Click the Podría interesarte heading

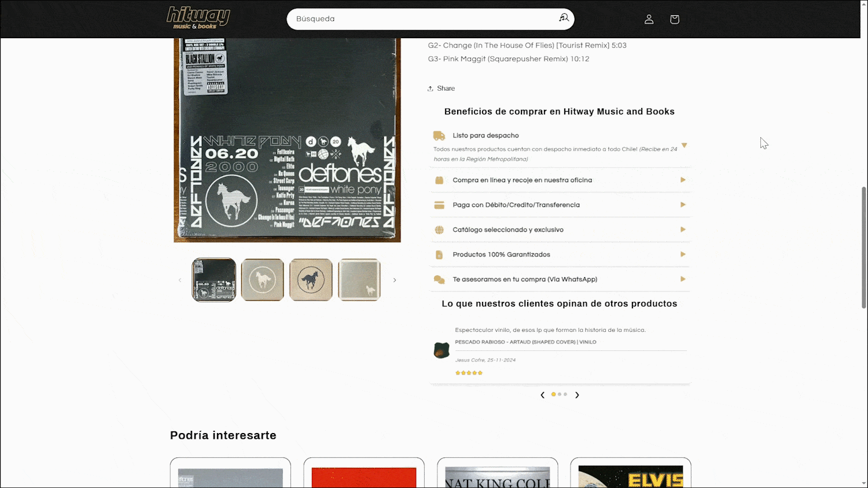click(x=223, y=435)
